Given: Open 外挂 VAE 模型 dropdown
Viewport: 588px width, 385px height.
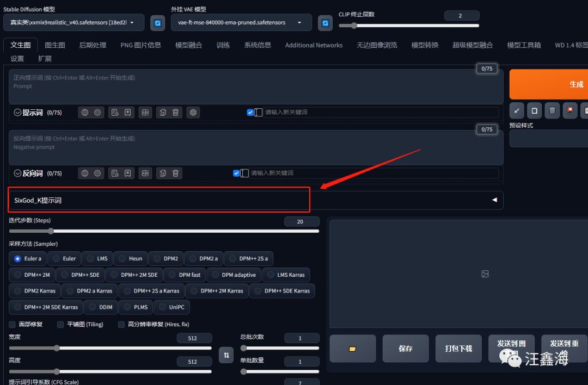Looking at the screenshot, I should (241, 22).
